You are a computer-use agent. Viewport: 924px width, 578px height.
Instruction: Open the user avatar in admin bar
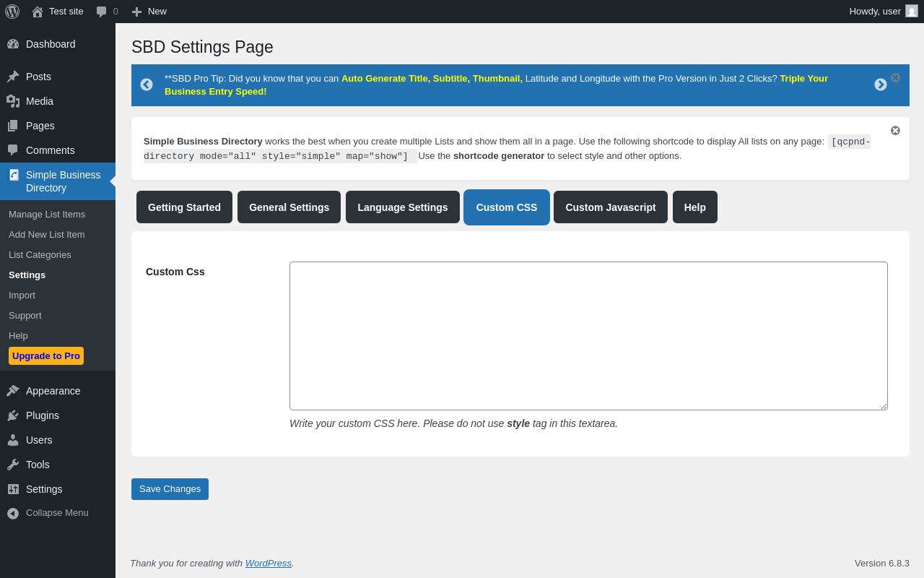(912, 11)
